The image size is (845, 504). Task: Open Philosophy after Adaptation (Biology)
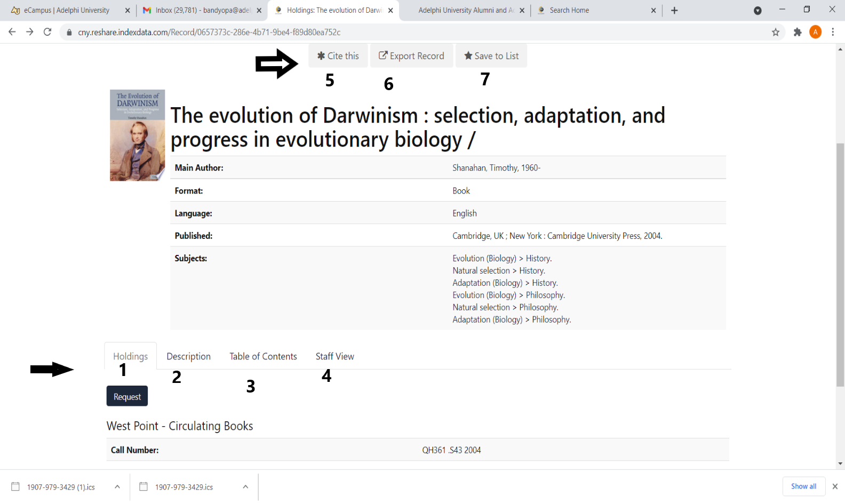551,320
